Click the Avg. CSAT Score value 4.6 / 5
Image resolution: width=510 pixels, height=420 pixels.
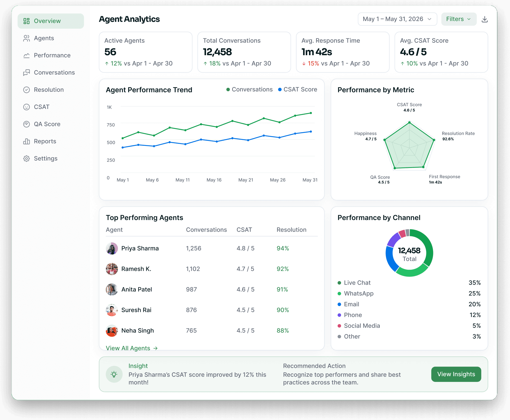click(x=413, y=52)
